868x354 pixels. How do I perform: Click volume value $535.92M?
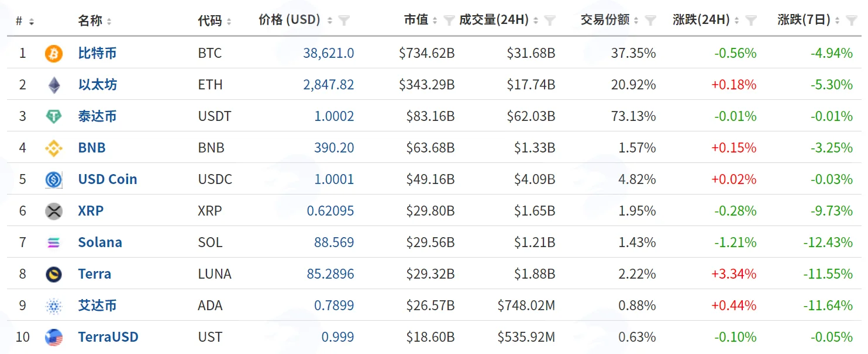[526, 337]
